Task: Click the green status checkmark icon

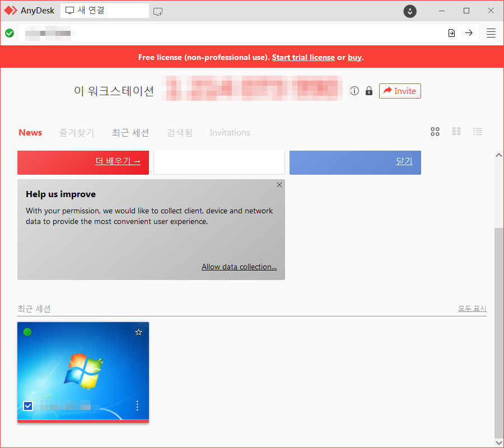Action: click(10, 33)
